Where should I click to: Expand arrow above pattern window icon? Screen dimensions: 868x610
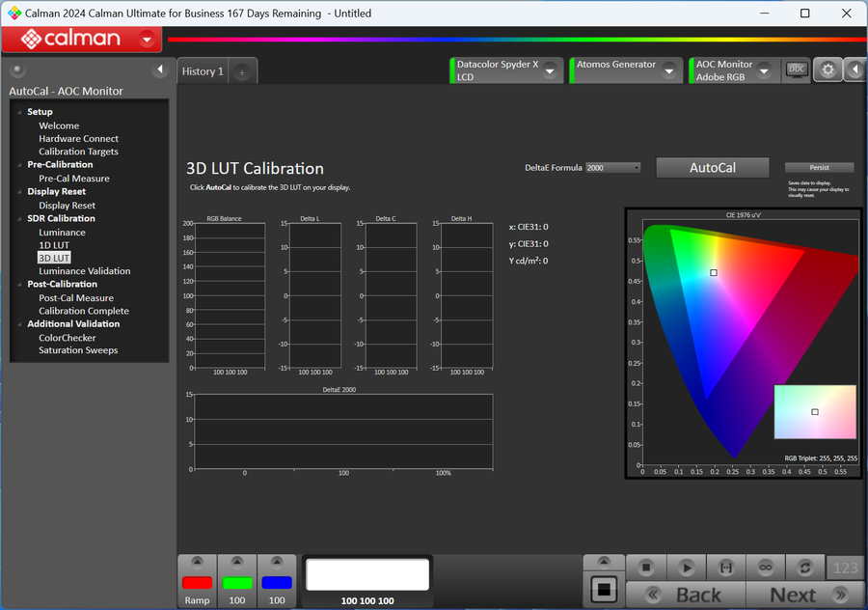(x=604, y=562)
